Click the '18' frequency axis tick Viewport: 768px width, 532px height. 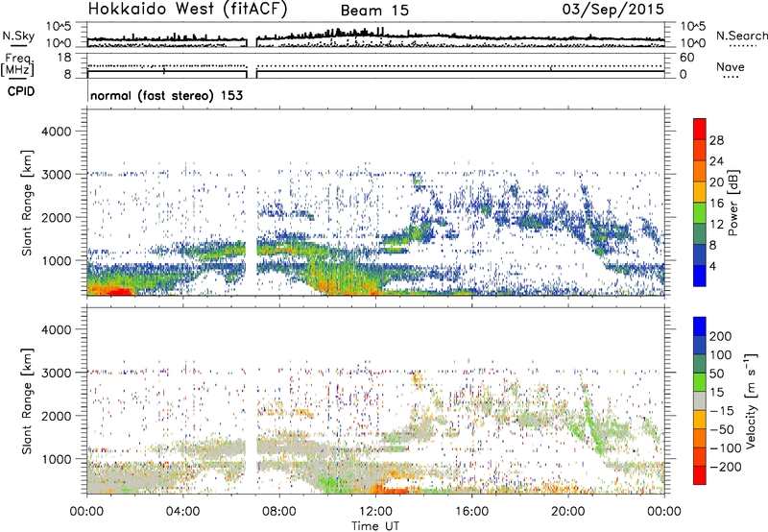[x=63, y=58]
